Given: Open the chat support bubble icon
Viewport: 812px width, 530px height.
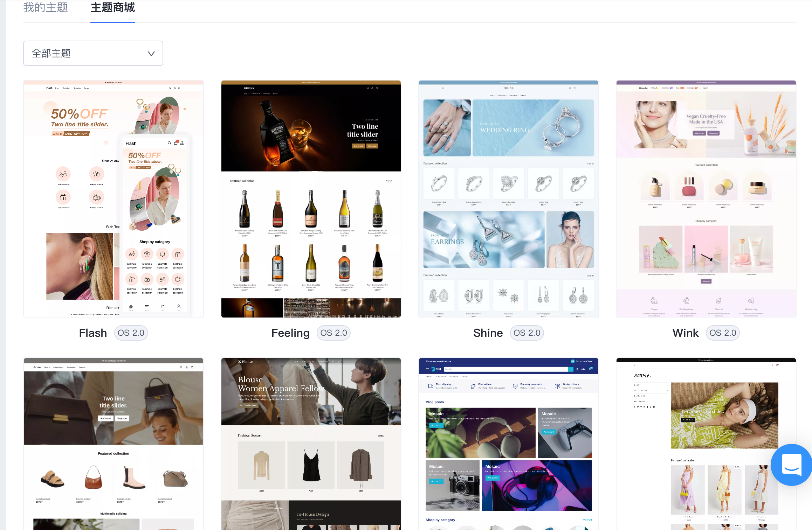Looking at the screenshot, I should tap(791, 464).
